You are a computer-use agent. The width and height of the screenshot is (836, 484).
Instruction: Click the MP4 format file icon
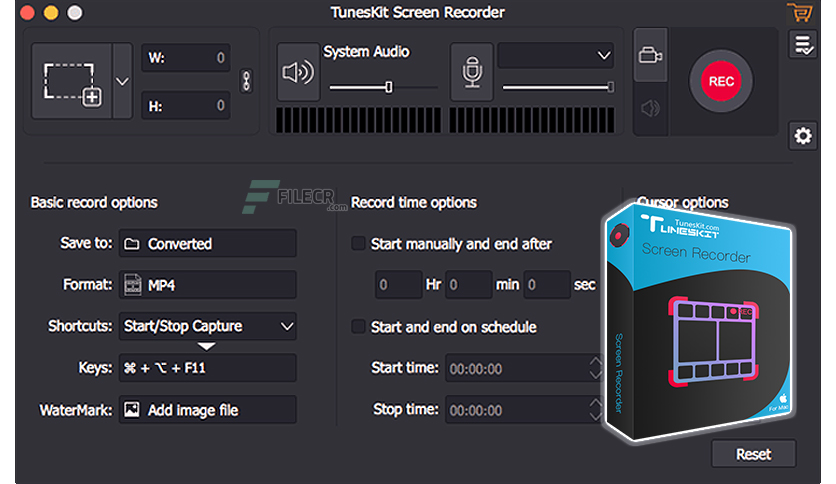click(133, 285)
